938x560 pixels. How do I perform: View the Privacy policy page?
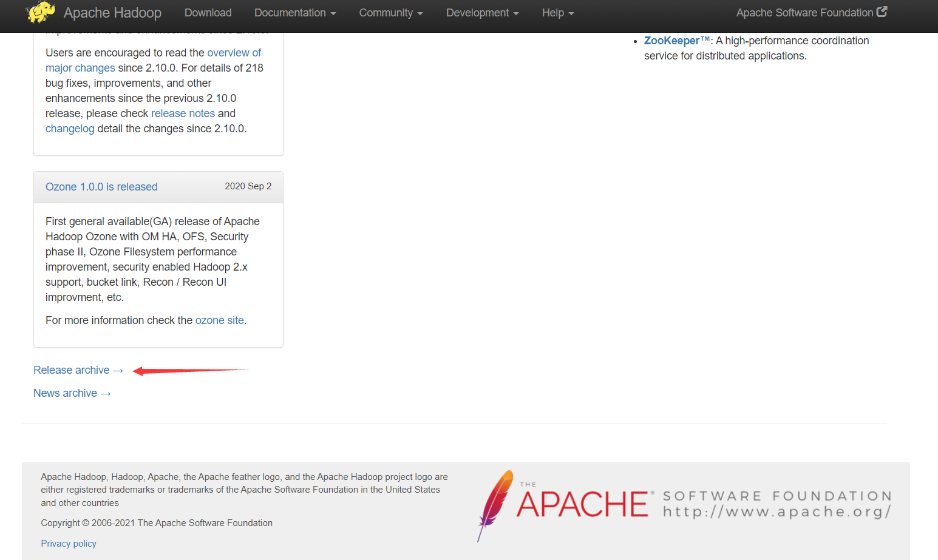68,543
